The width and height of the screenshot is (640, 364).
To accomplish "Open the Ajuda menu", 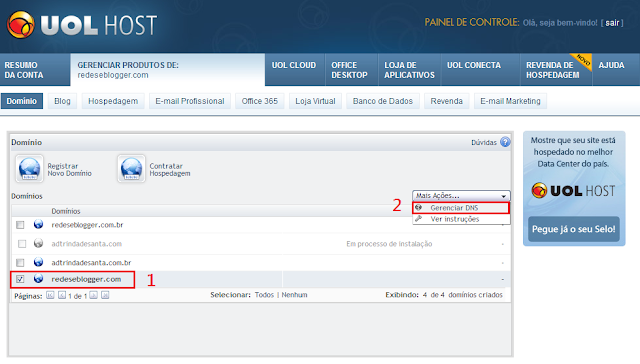I will (616, 70).
